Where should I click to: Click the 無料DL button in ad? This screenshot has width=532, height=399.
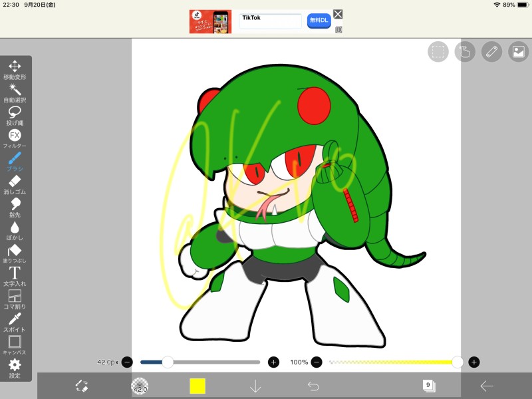coord(319,21)
